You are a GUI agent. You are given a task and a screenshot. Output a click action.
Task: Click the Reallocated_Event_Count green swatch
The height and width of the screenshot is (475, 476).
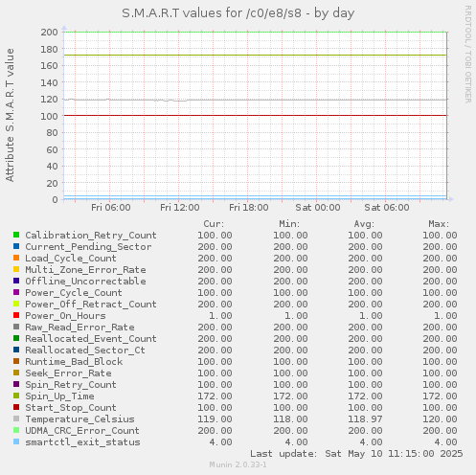[16, 338]
